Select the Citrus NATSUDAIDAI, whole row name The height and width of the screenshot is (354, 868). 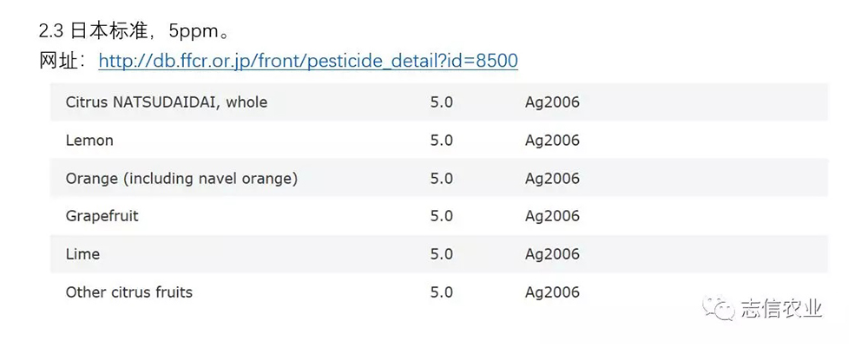(x=167, y=102)
